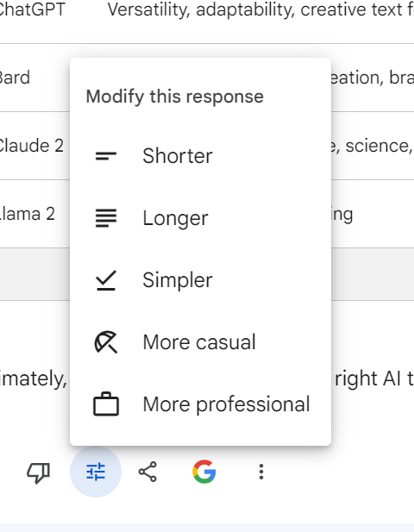
Task: Click the Bard table cell
Action: coord(16,78)
